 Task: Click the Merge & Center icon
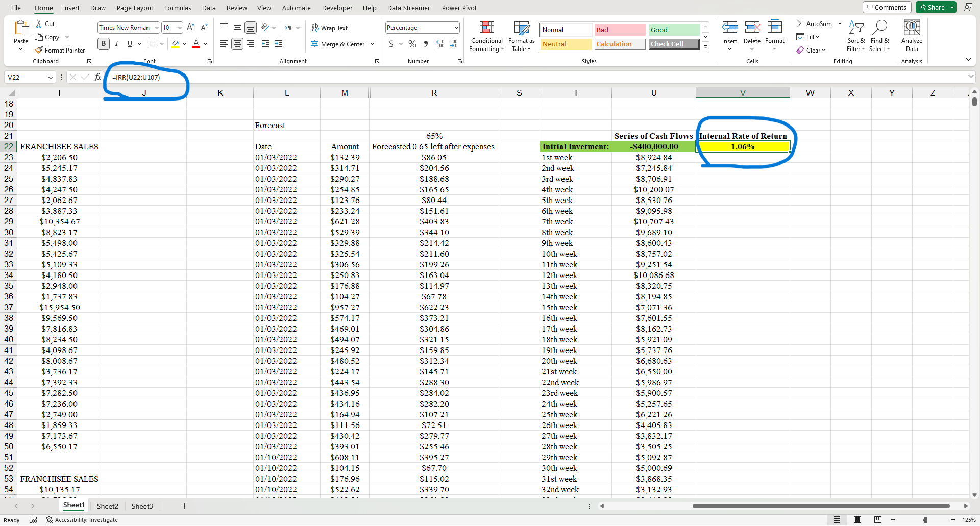point(315,44)
